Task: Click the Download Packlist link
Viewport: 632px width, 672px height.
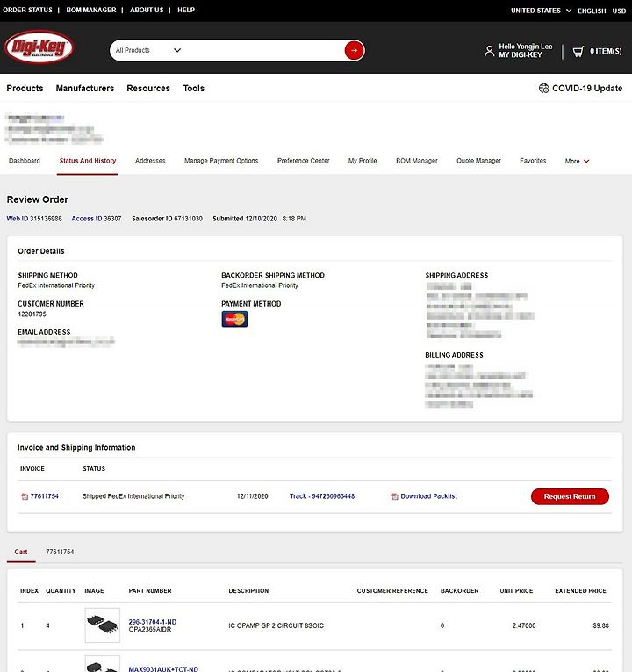Action: click(x=429, y=496)
